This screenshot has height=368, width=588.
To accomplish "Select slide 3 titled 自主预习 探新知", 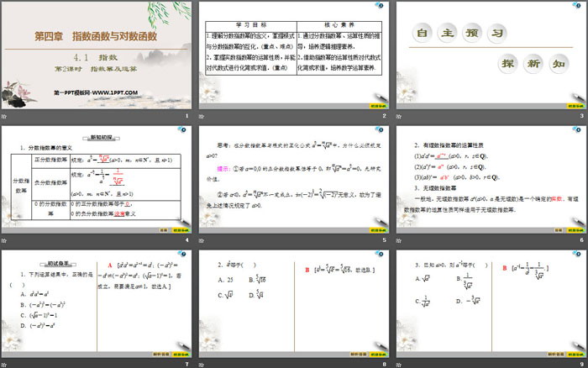I will [489, 55].
